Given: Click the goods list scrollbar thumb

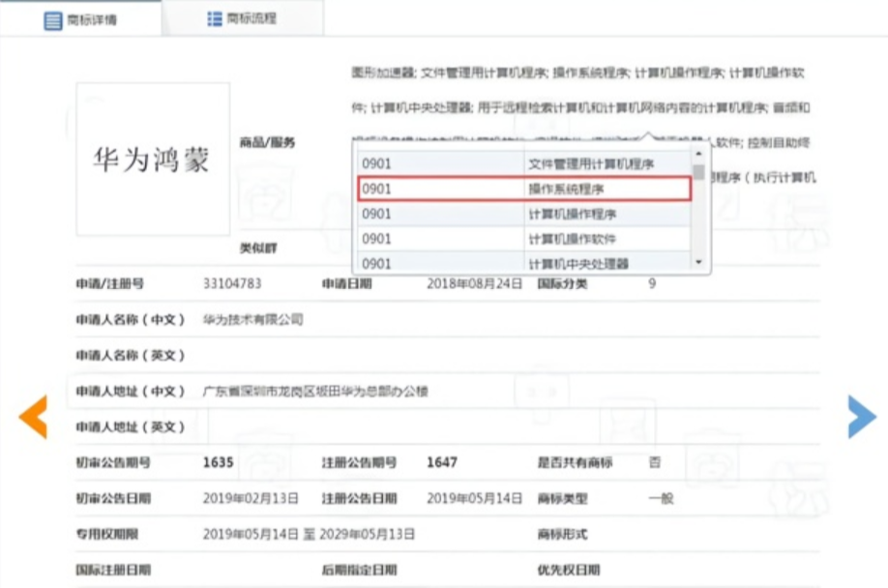Looking at the screenshot, I should coord(698,171).
